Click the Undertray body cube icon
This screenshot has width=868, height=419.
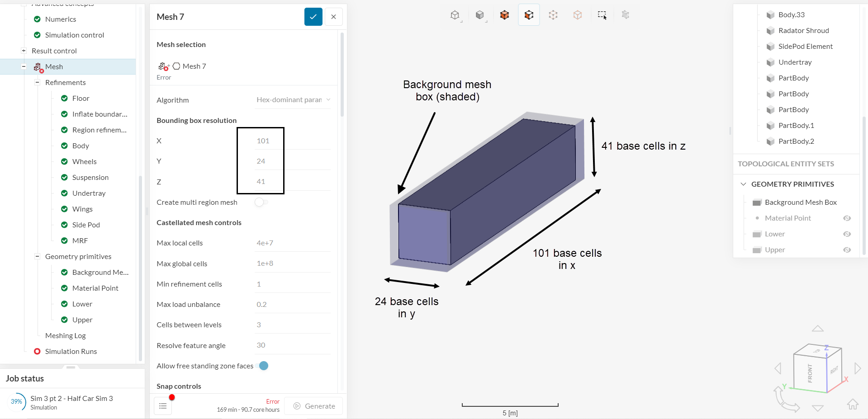[771, 62]
